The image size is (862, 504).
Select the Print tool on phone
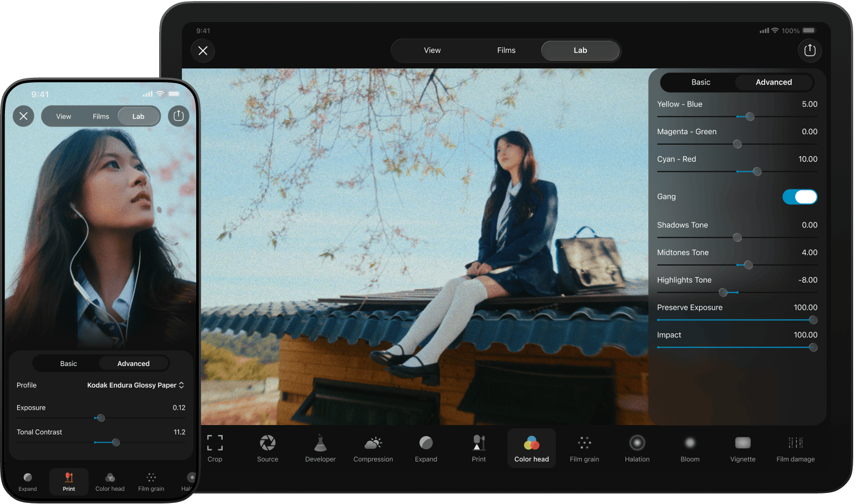click(69, 481)
